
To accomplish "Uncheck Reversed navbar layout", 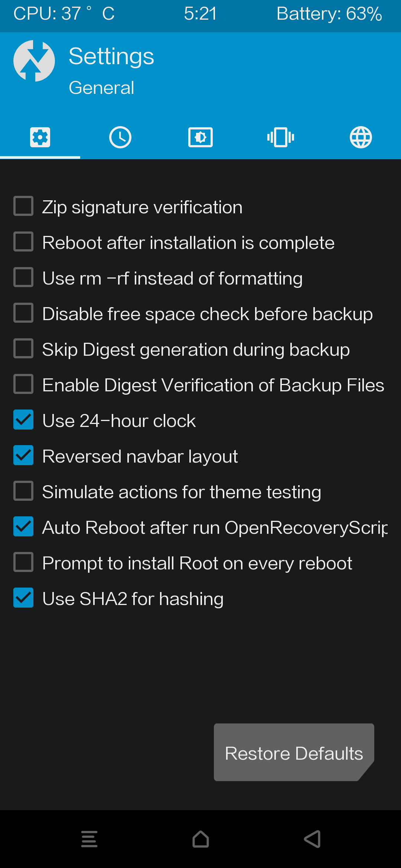I will 23,456.
